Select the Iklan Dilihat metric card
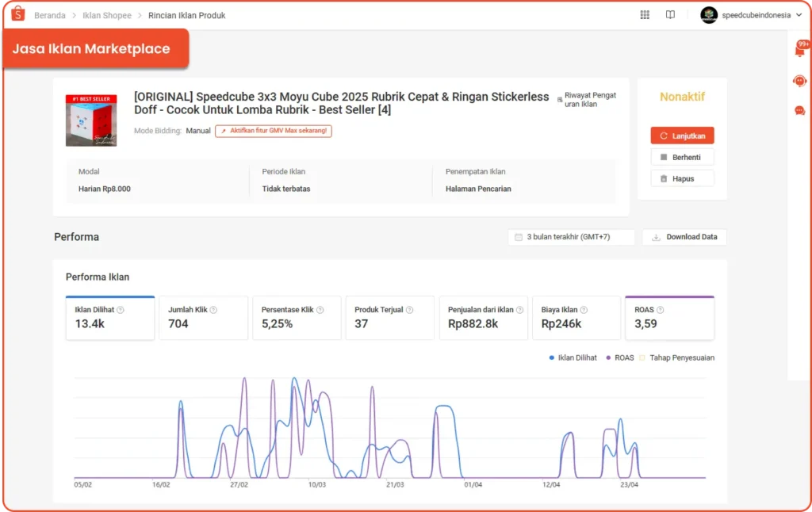Screen dimensions: 812x512 (110, 318)
